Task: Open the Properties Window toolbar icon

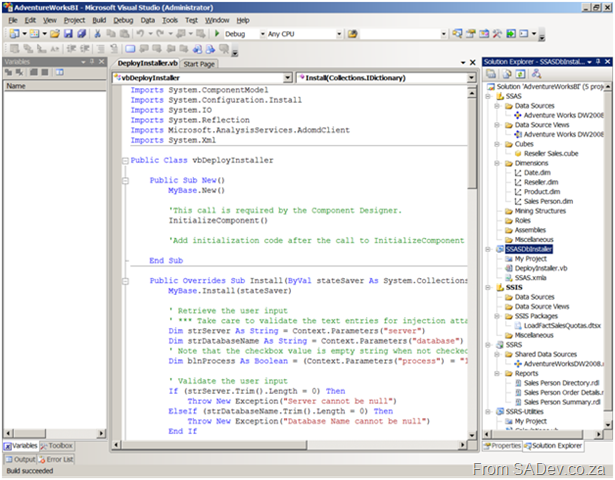Action: [x=470, y=34]
